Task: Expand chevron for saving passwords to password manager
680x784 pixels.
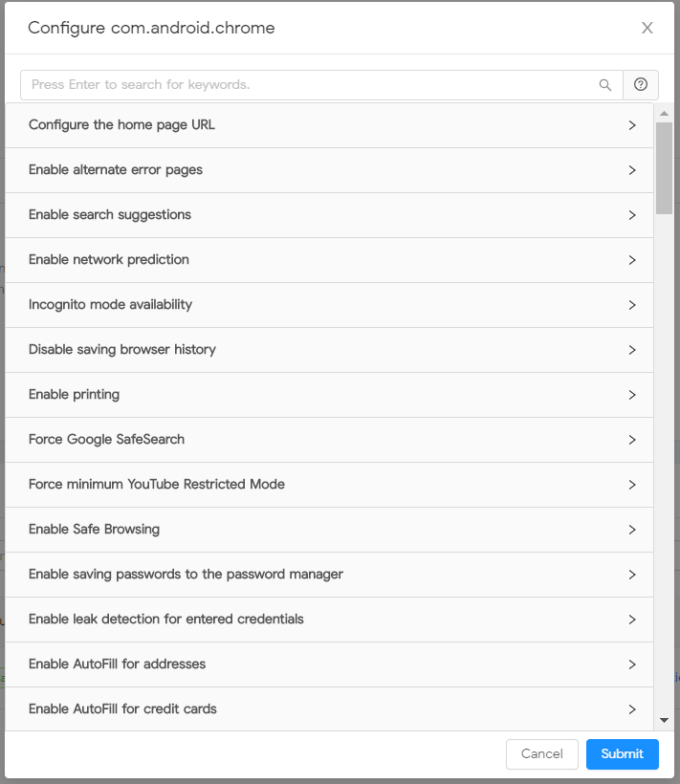Action: click(632, 575)
